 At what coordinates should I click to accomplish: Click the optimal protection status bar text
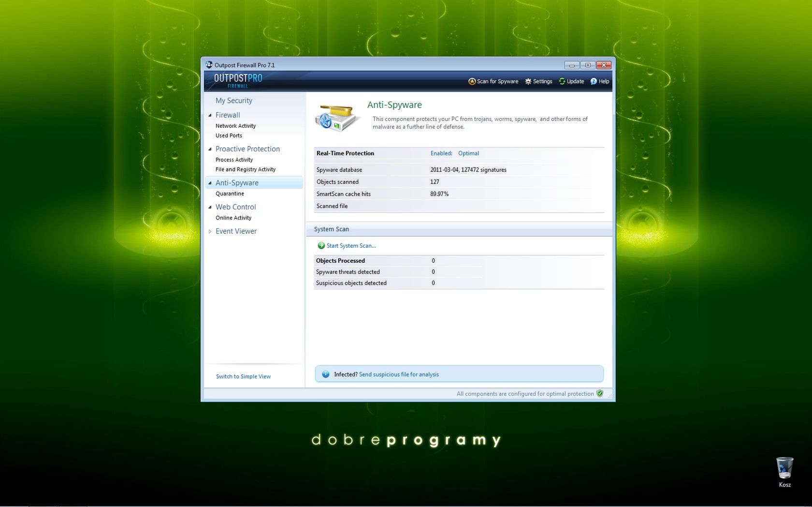click(525, 394)
